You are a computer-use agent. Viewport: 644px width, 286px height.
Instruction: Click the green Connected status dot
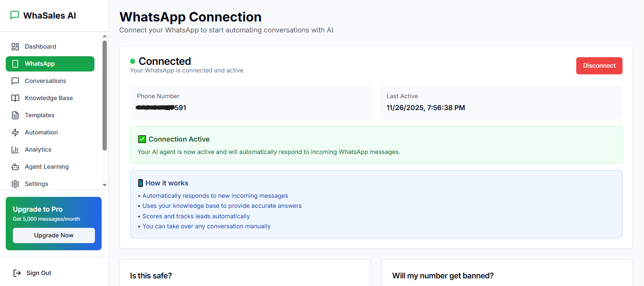pyautogui.click(x=132, y=61)
